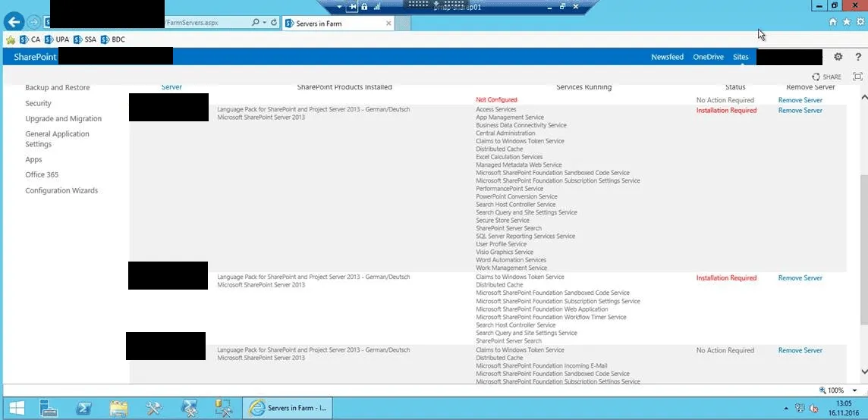Open the SSA favorites bar bookmark
Screen dimensions: 868x420
coord(85,40)
